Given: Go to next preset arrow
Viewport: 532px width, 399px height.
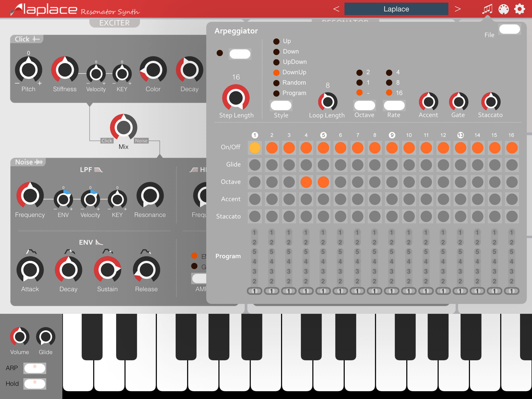Looking at the screenshot, I should click(x=458, y=9).
